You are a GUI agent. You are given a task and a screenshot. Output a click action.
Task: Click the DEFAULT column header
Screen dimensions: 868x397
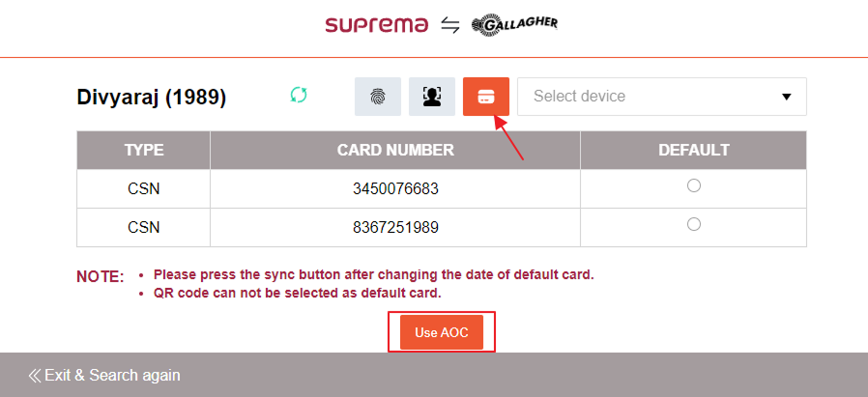693,151
